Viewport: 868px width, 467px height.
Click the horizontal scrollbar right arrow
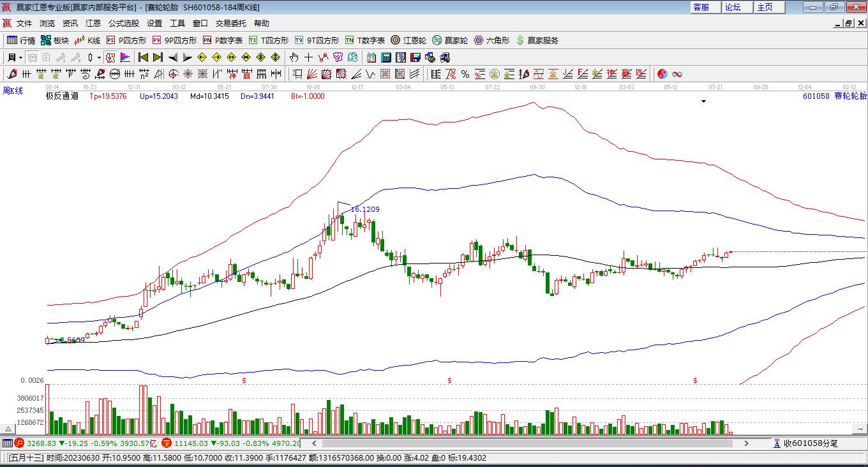746,443
